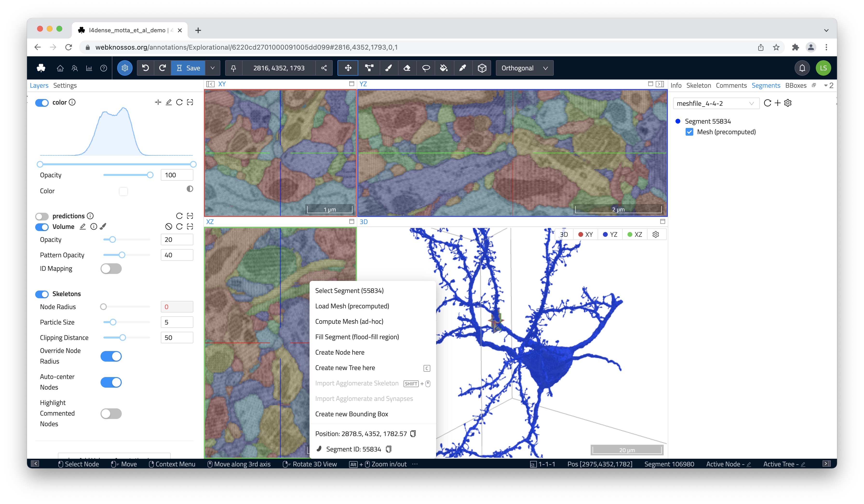Refresh the mesh file list
The image size is (864, 504).
pyautogui.click(x=767, y=103)
